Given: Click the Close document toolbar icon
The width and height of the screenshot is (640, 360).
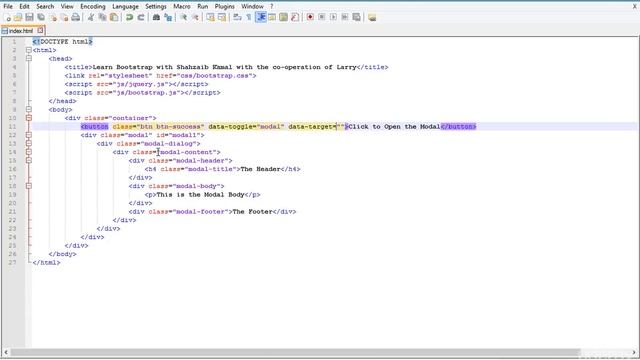Looking at the screenshot, I should [x=53, y=18].
